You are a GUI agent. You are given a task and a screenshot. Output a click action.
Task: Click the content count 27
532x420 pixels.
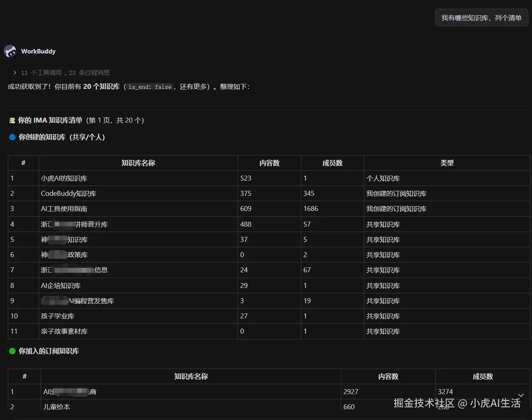(244, 316)
